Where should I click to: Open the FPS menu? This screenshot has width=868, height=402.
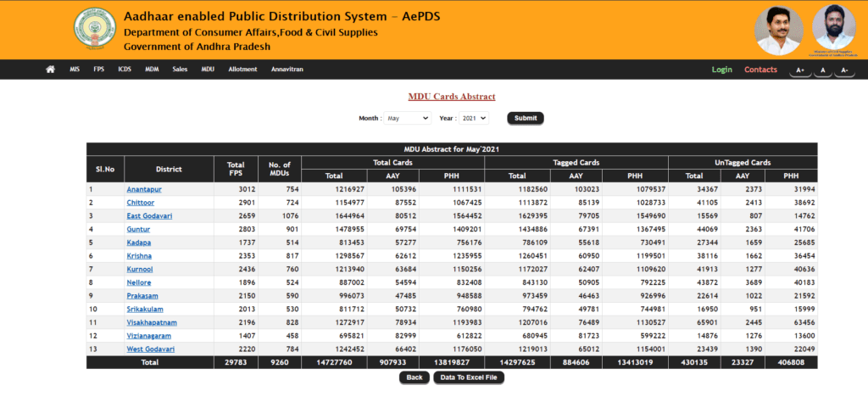pos(98,70)
